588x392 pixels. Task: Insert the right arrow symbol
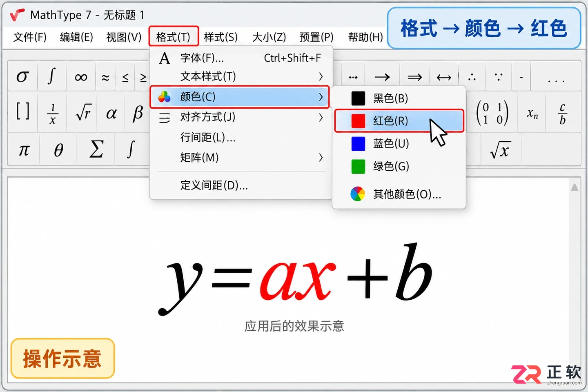click(382, 77)
